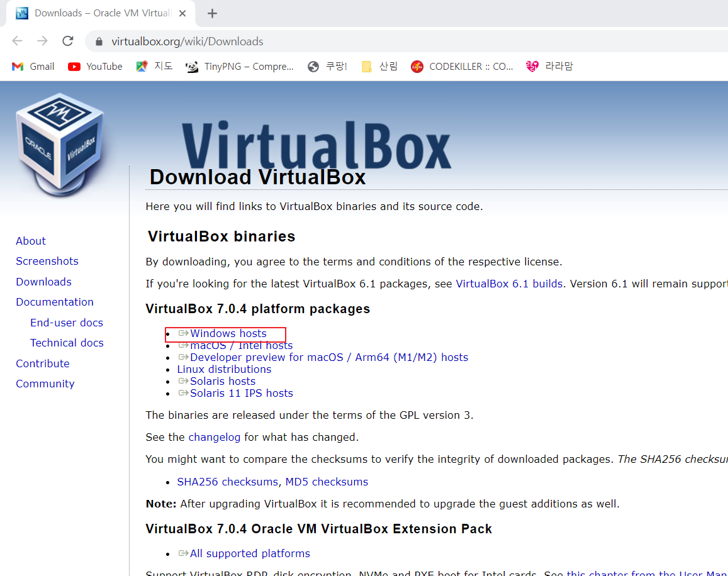Open the YouTube bookmark
This screenshot has width=728, height=576.
(x=95, y=67)
